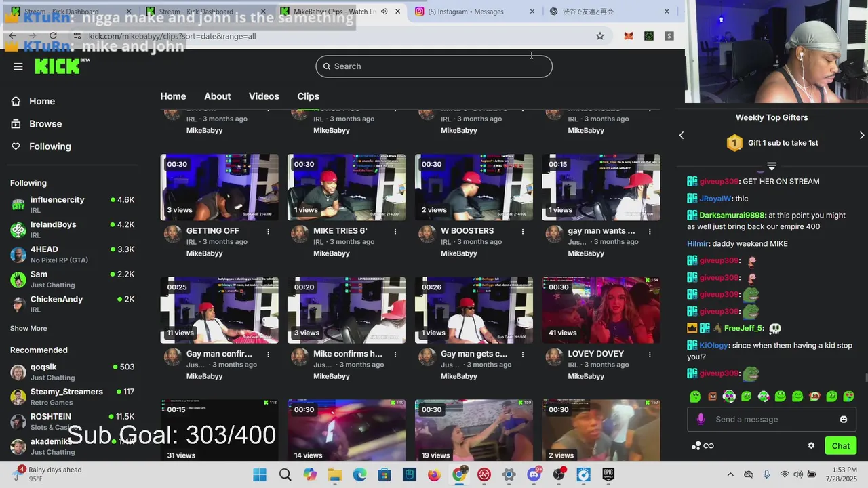The width and height of the screenshot is (868, 488).
Task: Show previous Weekly Top Gifters panel
Action: pos(682,136)
